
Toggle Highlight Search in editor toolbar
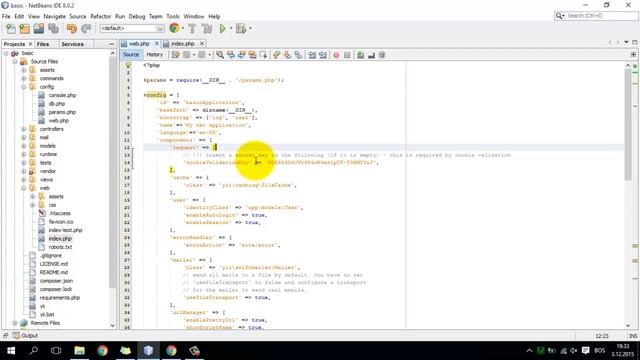click(x=252, y=55)
